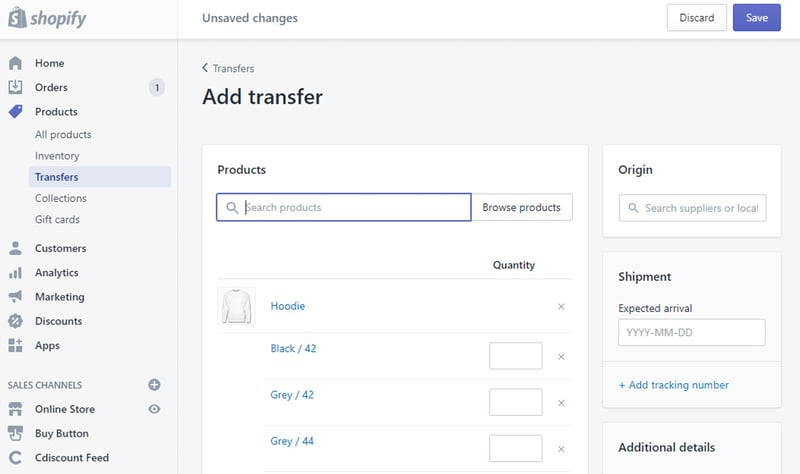This screenshot has width=800, height=474.
Task: Add a sales channel with plus icon
Action: [x=154, y=385]
